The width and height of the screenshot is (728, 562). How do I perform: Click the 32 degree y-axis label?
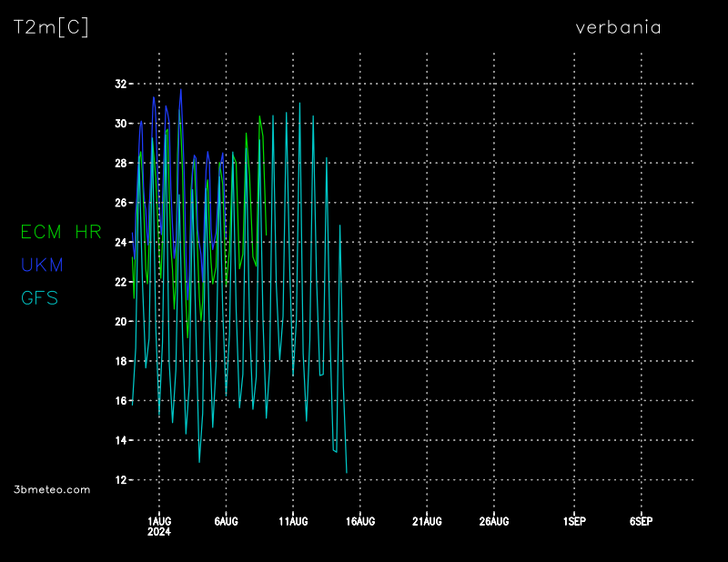[x=120, y=84]
